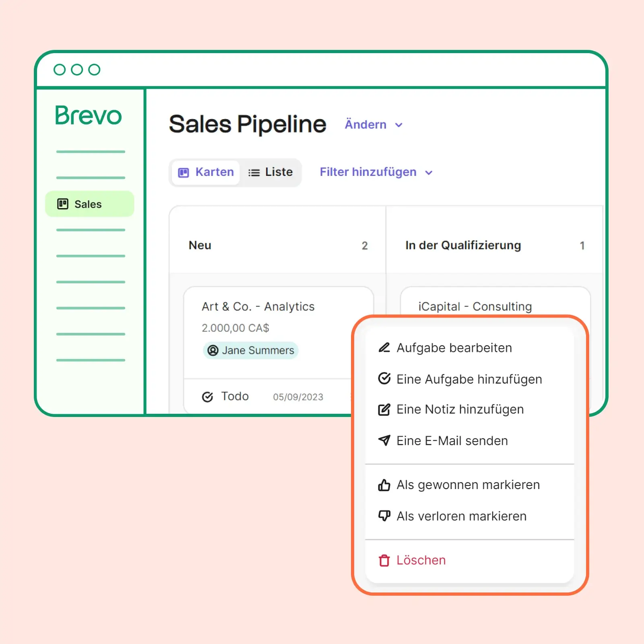The height and width of the screenshot is (644, 644).
Task: Click the note icon for Eine Notiz hinzufügen
Action: click(x=384, y=410)
